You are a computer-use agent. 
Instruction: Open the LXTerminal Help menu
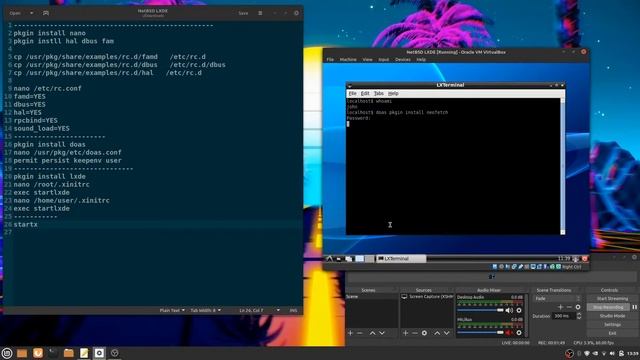(393, 93)
